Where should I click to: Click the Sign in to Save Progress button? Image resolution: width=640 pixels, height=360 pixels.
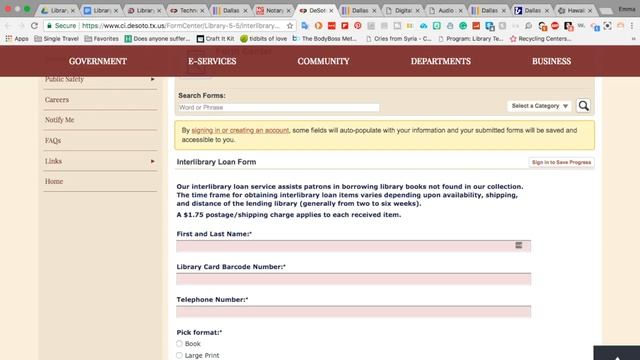(561, 162)
